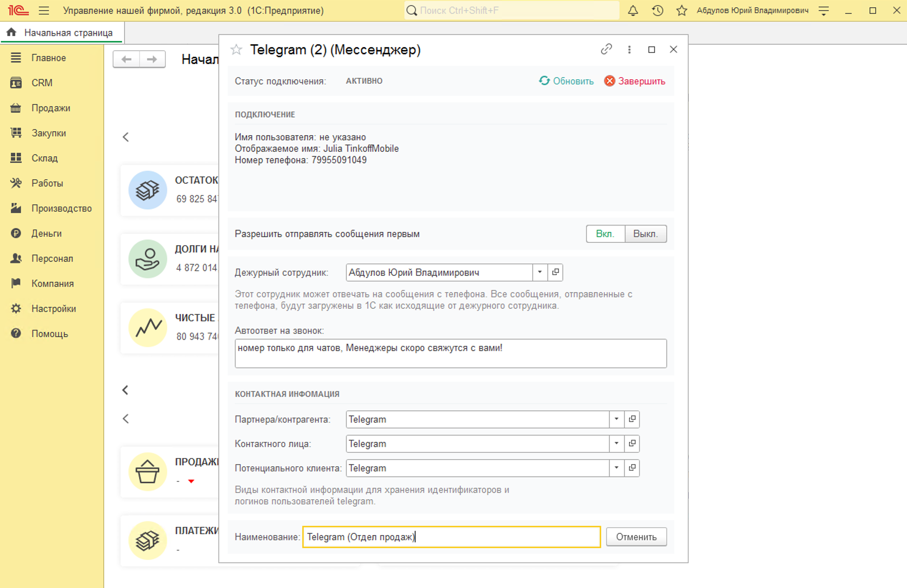Open the history clock icon
Image resolution: width=907 pixels, height=588 pixels.
pyautogui.click(x=657, y=11)
